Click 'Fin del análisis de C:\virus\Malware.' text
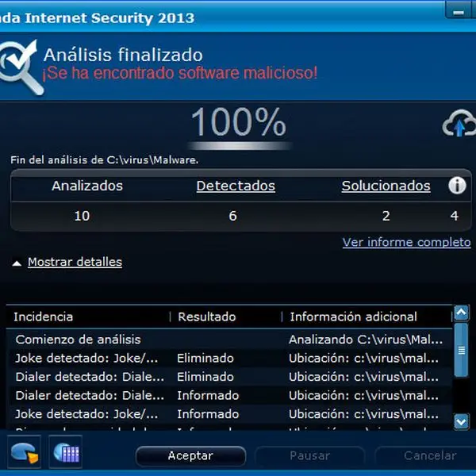The height and width of the screenshot is (476, 476). point(105,159)
